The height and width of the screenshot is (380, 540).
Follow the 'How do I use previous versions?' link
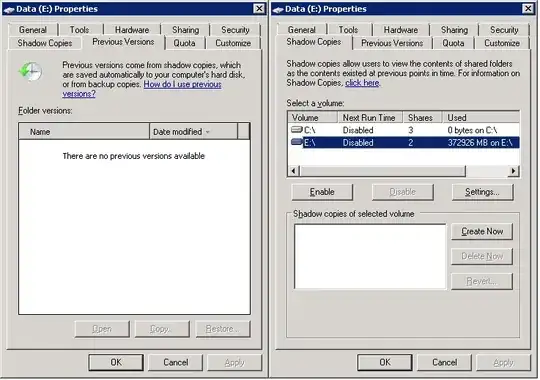(182, 84)
